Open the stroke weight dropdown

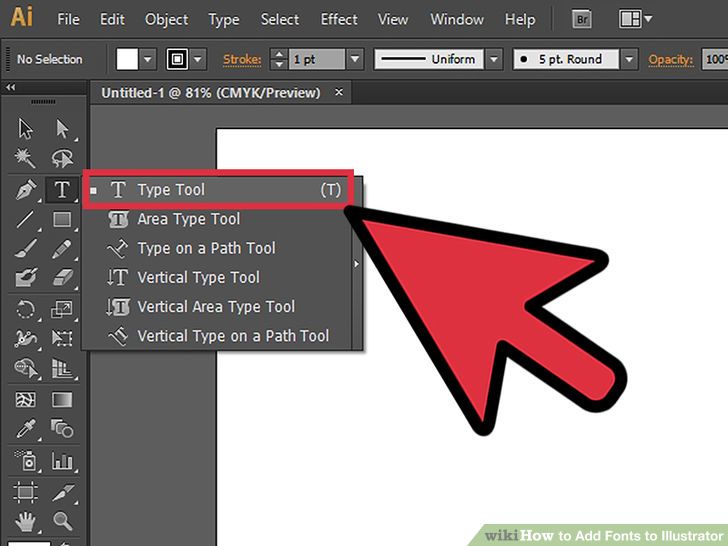(355, 59)
